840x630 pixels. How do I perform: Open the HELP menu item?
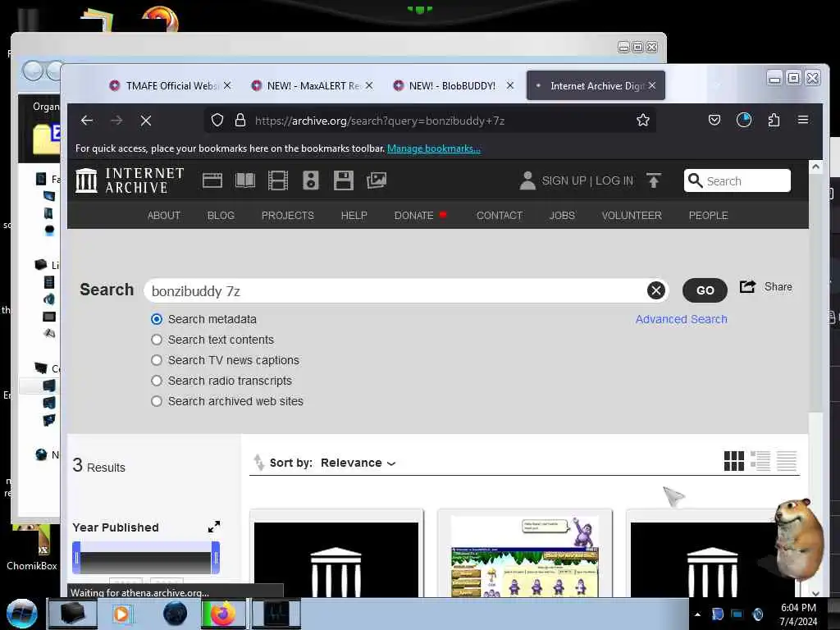click(354, 216)
